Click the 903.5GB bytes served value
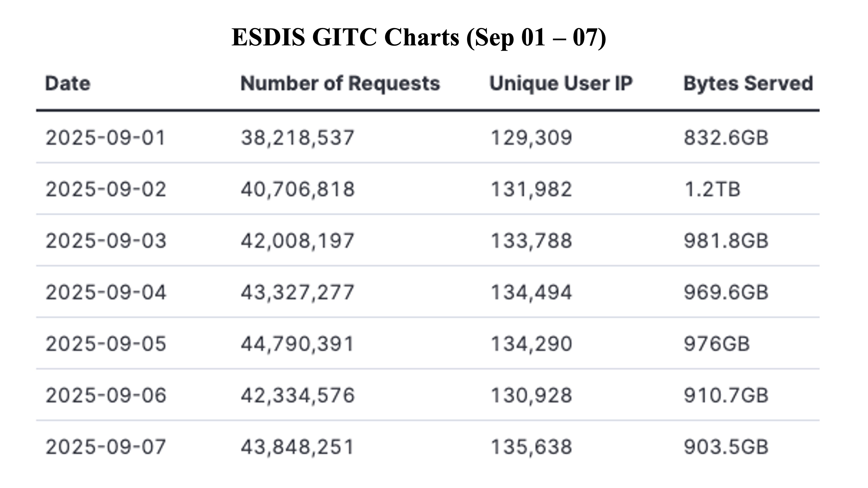 pyautogui.click(x=726, y=447)
